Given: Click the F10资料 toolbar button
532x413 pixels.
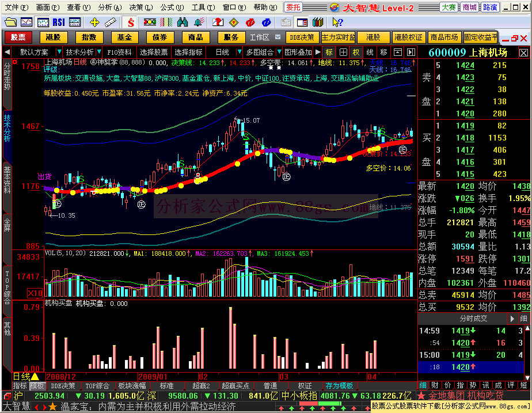Looking at the screenshot, I should pyautogui.click(x=119, y=52).
